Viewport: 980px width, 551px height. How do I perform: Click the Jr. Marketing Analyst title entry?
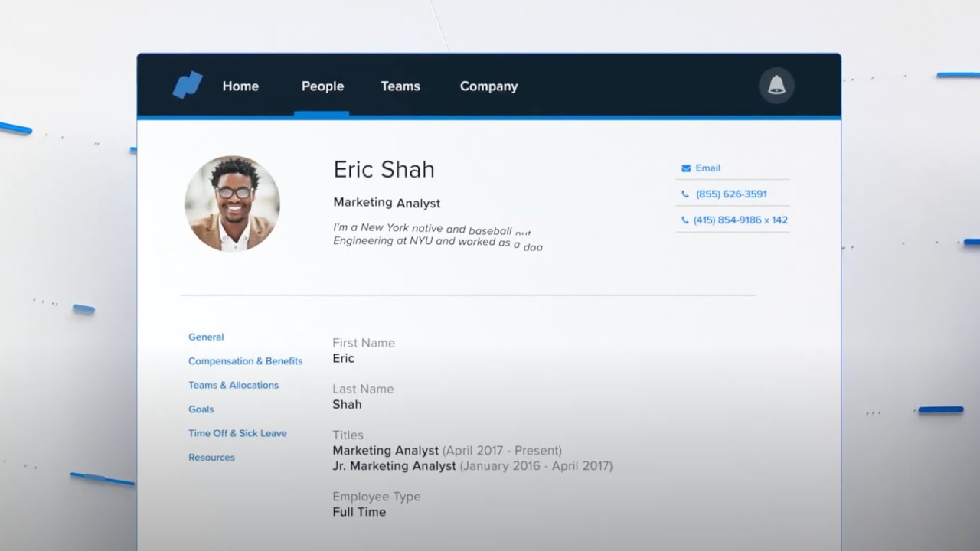pos(472,466)
